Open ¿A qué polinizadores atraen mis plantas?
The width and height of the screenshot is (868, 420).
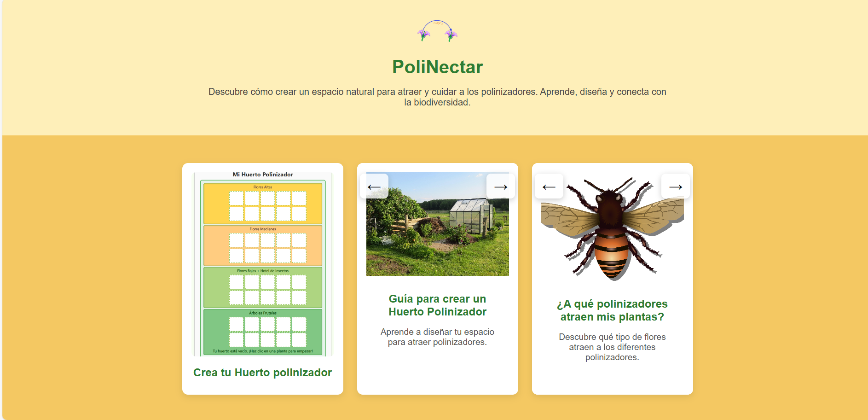612,310
